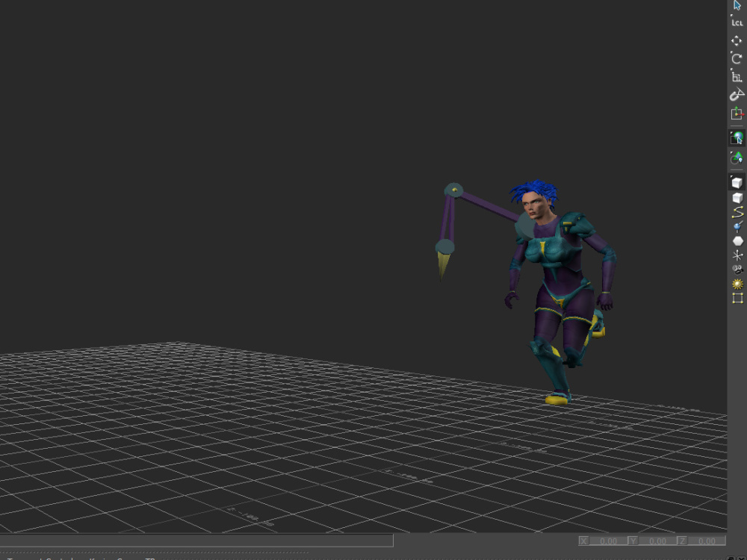
Task: Select the yellow sun light icon
Action: pos(737,284)
